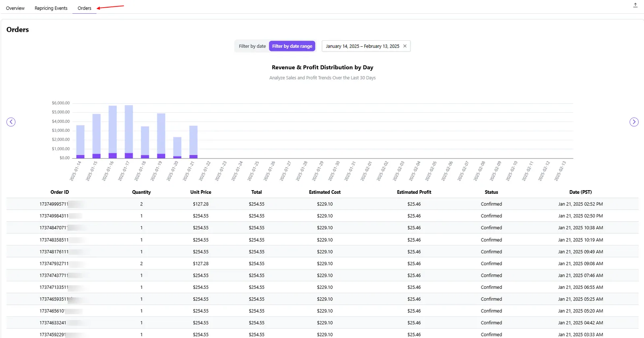Select order ID 173747932711

coord(54,263)
